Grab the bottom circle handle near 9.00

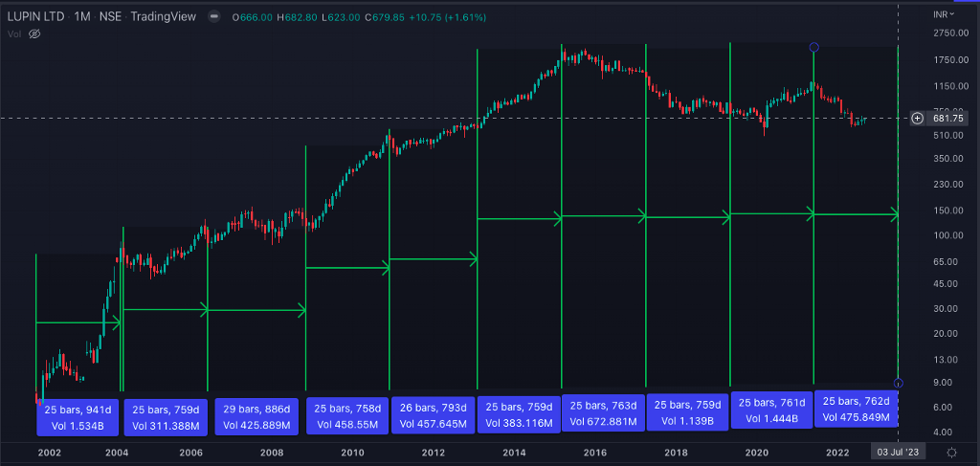pyautogui.click(x=898, y=383)
